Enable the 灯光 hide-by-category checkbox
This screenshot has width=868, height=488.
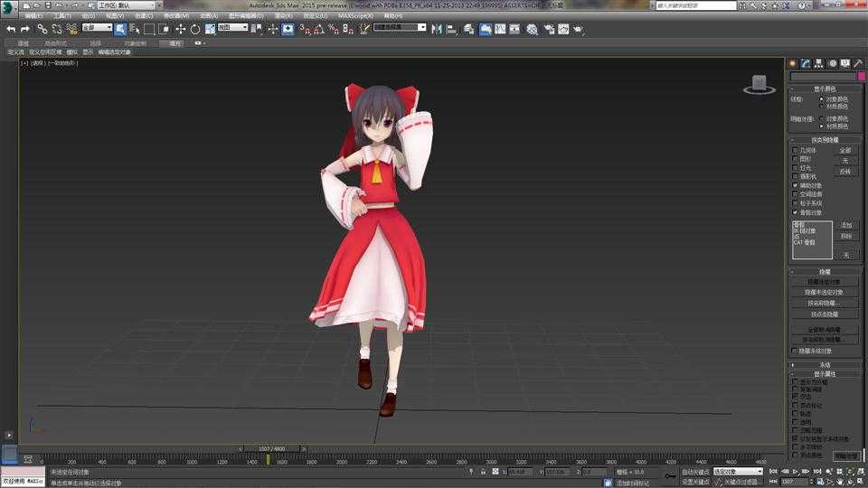coord(795,168)
